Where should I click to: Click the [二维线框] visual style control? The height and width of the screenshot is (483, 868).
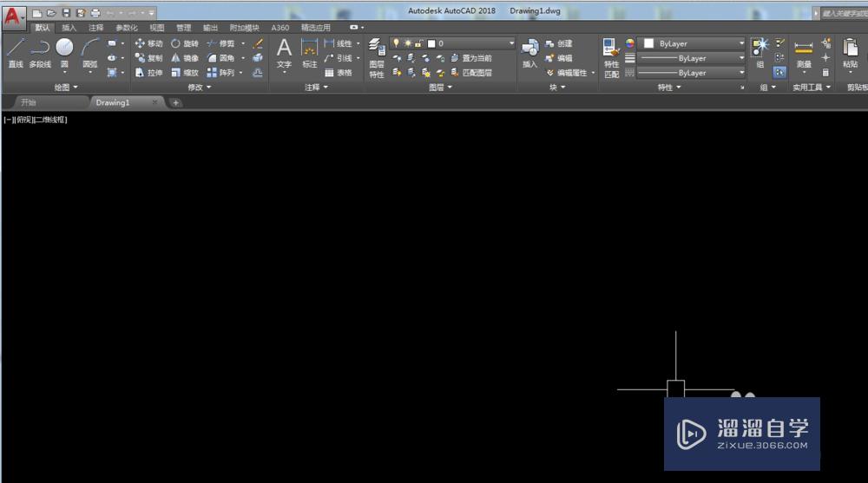click(x=50, y=120)
